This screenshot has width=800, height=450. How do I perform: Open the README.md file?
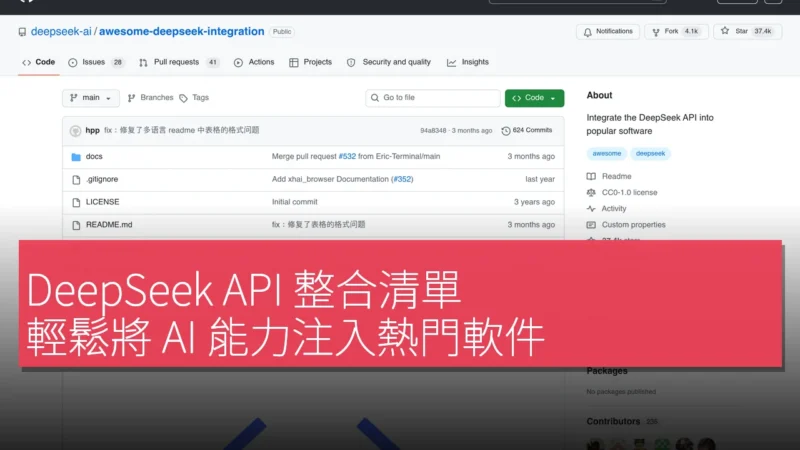tap(109, 225)
